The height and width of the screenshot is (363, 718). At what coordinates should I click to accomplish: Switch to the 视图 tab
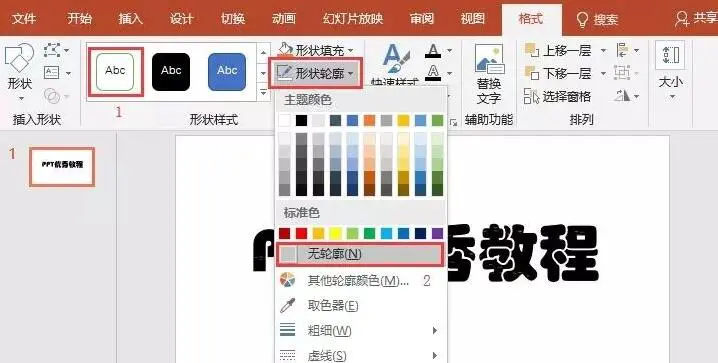pyautogui.click(x=473, y=19)
